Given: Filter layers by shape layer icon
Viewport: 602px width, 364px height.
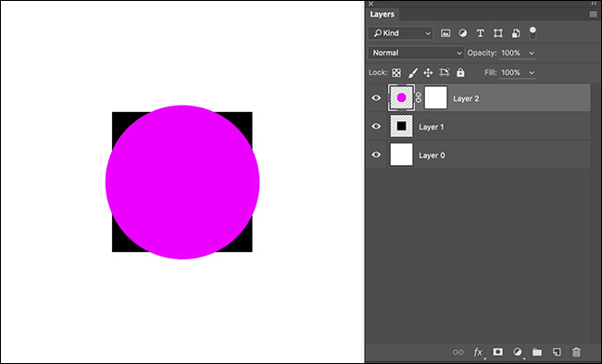Looking at the screenshot, I should click(x=498, y=33).
